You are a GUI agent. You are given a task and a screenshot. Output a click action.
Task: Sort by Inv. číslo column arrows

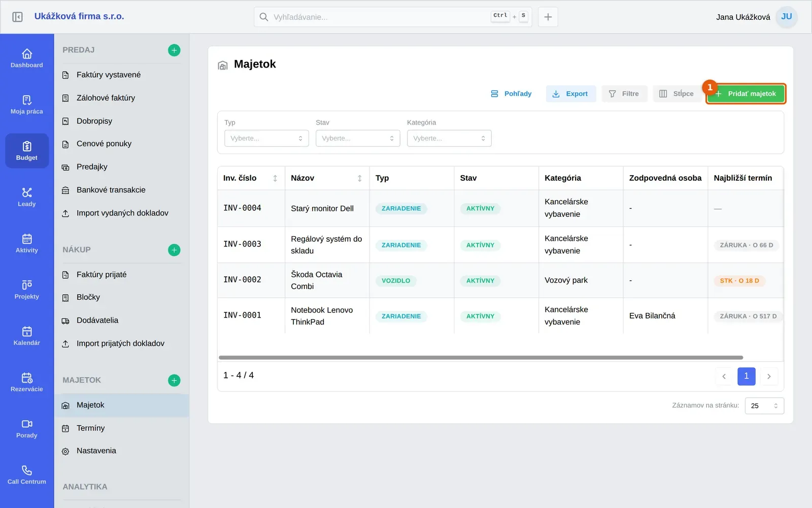tap(275, 178)
